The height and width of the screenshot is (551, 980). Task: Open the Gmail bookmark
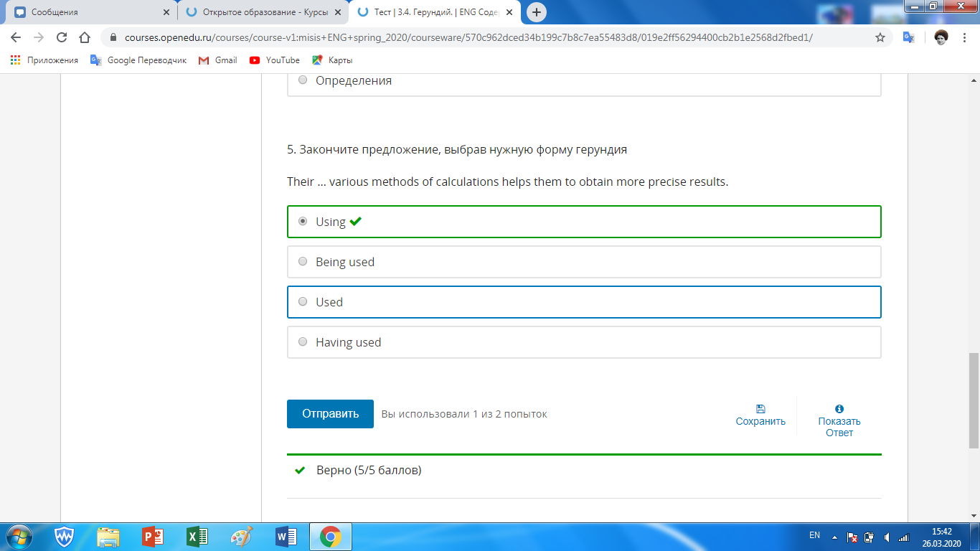click(x=218, y=60)
